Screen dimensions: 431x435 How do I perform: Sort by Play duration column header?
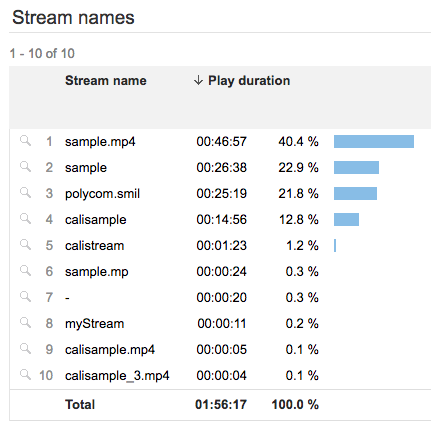[249, 81]
